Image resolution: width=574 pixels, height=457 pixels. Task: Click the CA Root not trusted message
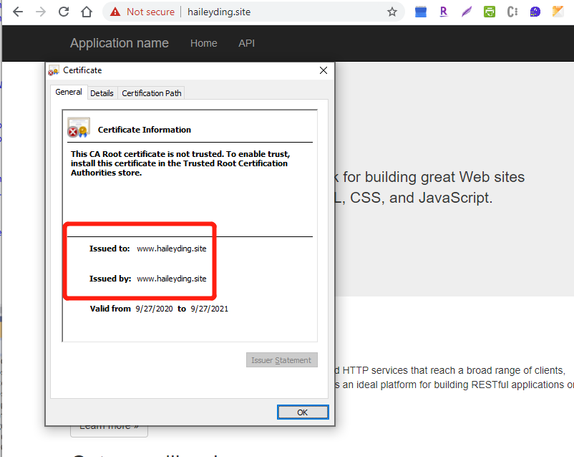[x=180, y=163]
